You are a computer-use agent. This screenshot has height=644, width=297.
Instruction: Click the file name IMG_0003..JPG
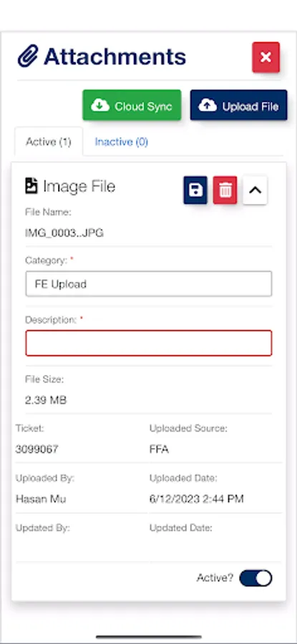64,233
